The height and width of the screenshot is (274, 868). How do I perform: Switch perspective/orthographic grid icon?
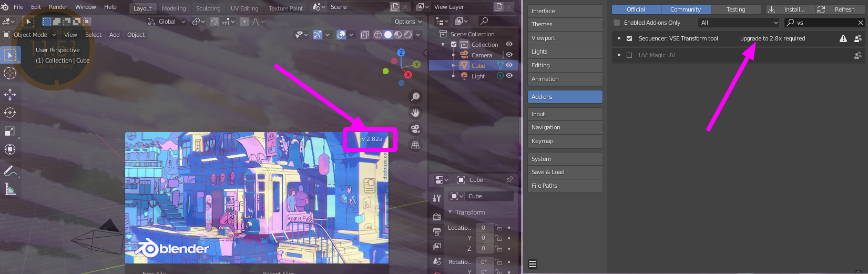pyautogui.click(x=415, y=145)
